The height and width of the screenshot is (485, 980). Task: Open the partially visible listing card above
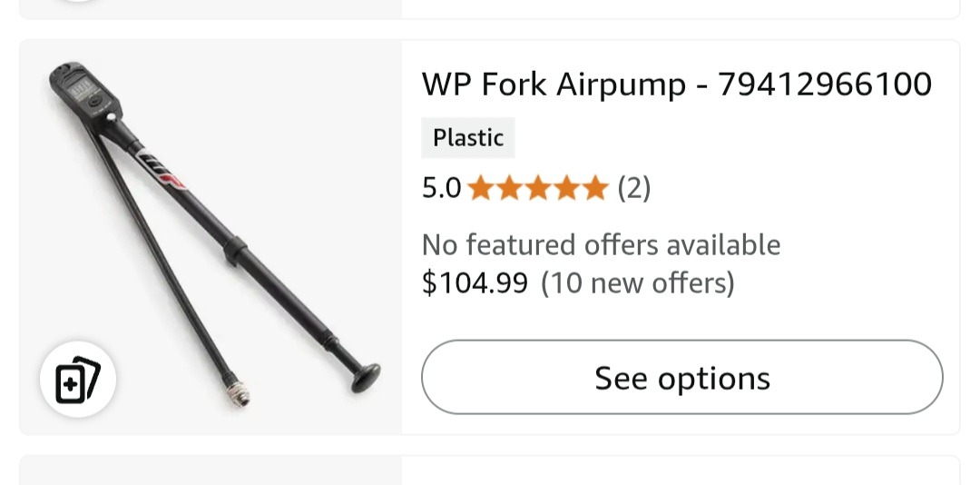coord(490,9)
